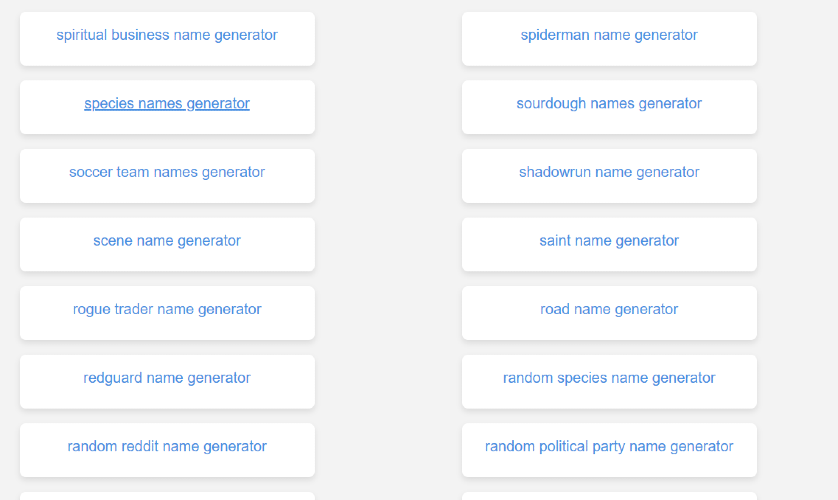Click the spiderman name generator link
Screen dimensions: 838x500
(609, 36)
